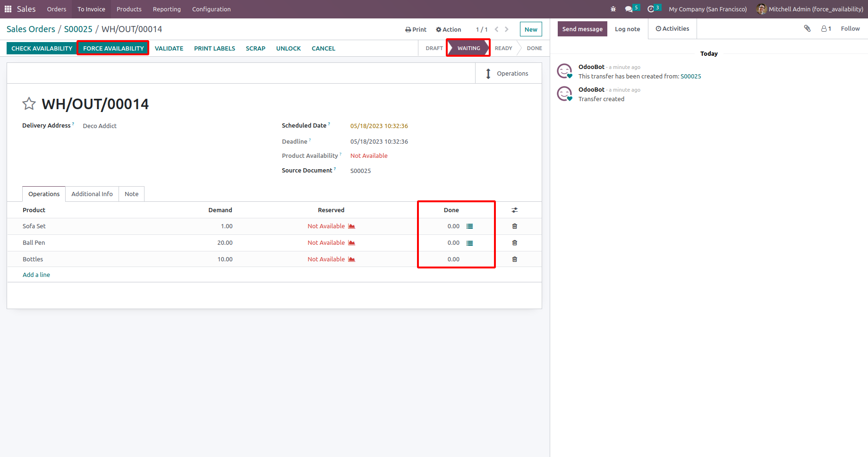Select Waiting status stage
Screen dimensions: 868x457
tap(468, 48)
